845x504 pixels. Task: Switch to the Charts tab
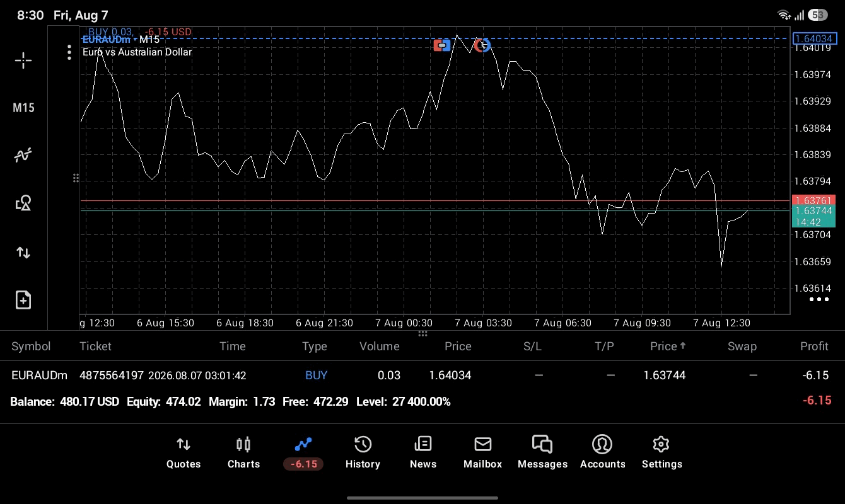(243, 454)
